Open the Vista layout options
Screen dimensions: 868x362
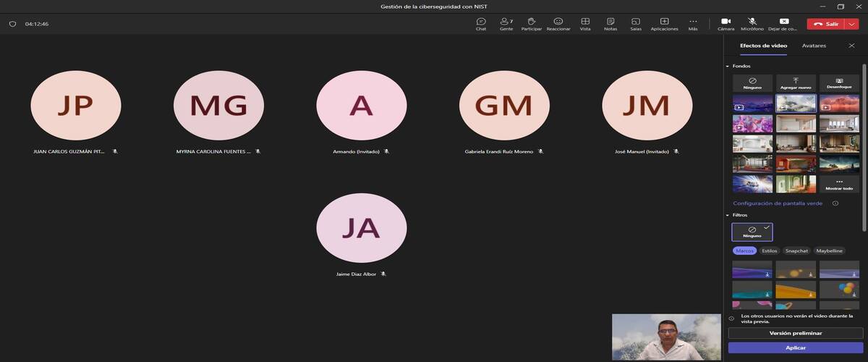click(x=585, y=24)
